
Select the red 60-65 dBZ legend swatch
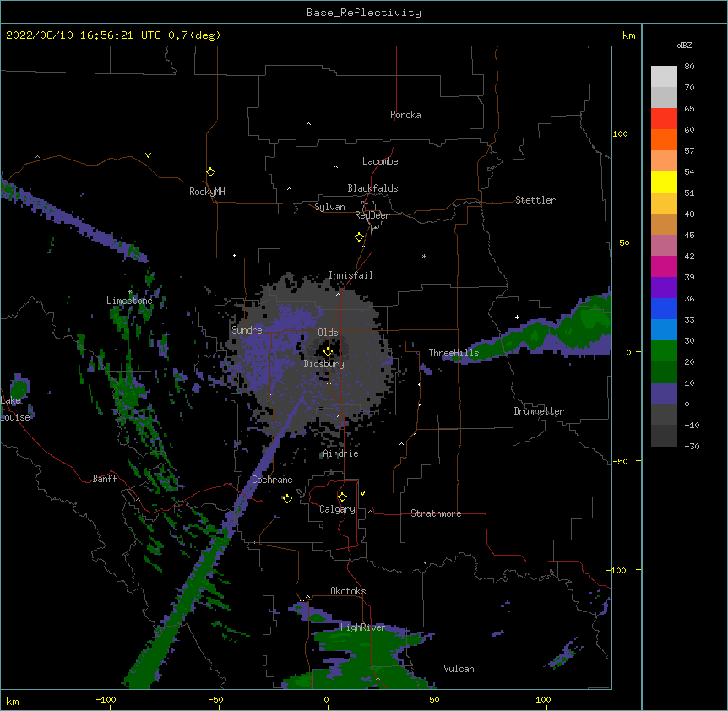(x=664, y=118)
